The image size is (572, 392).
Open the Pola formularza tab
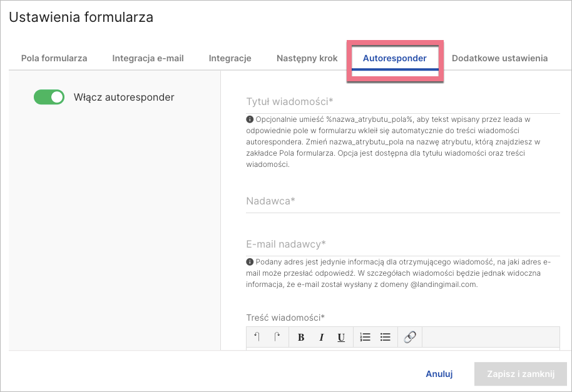tap(54, 58)
